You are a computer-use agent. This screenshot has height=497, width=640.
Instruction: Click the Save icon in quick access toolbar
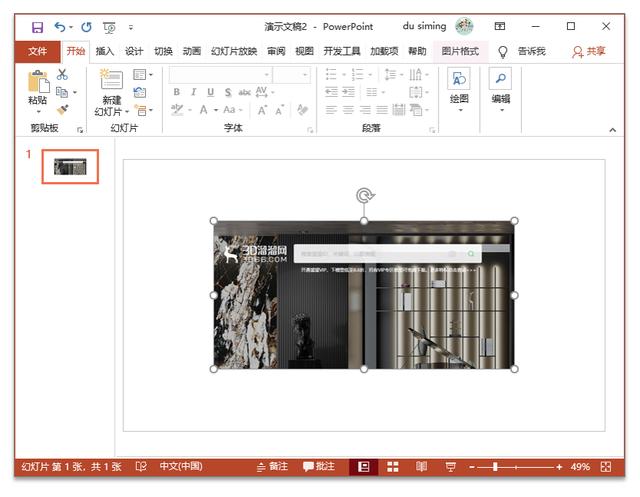tap(37, 27)
